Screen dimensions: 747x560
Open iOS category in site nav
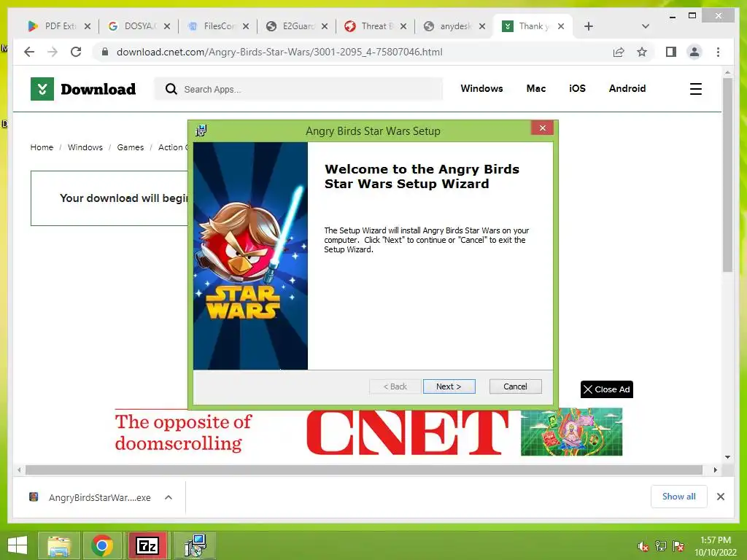(577, 88)
